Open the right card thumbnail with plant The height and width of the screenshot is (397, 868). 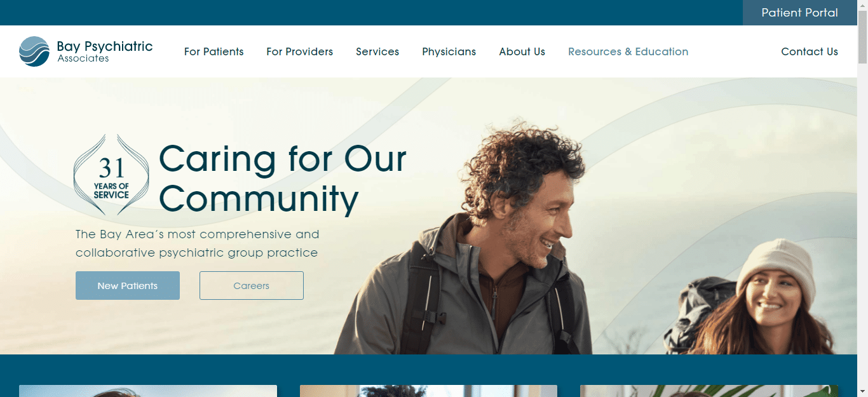[x=709, y=391]
